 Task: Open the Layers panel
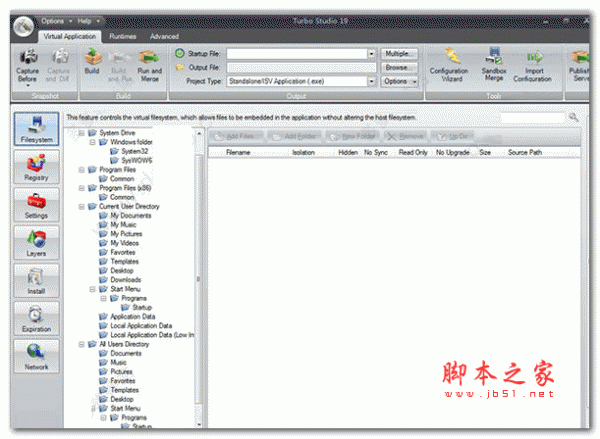coord(37,243)
